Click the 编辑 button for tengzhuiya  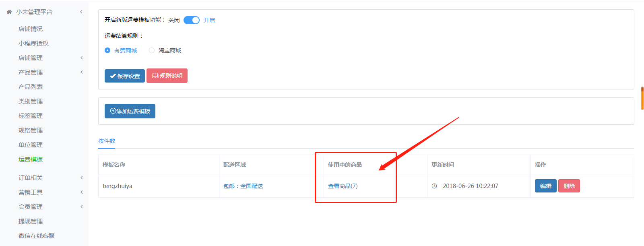coord(545,186)
